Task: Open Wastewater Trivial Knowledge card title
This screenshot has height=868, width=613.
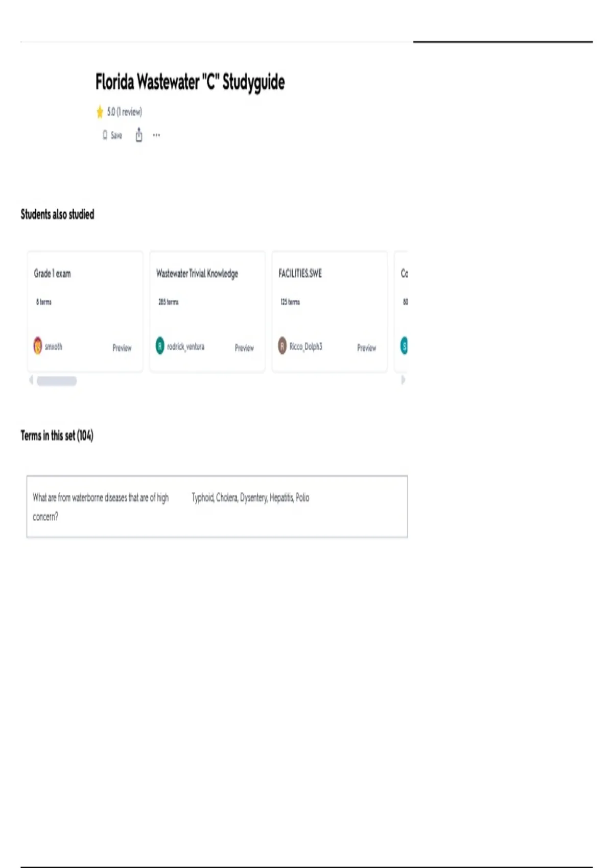Action: coord(197,274)
